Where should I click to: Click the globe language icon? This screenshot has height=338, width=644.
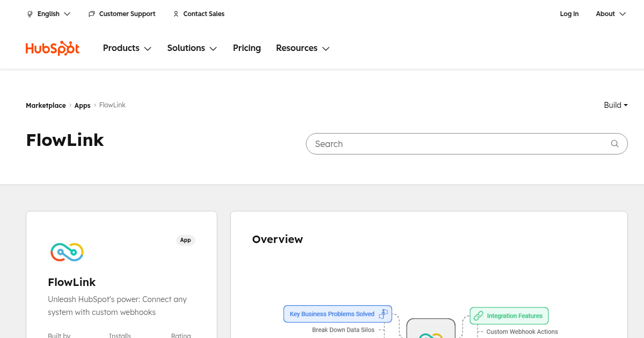click(x=30, y=14)
